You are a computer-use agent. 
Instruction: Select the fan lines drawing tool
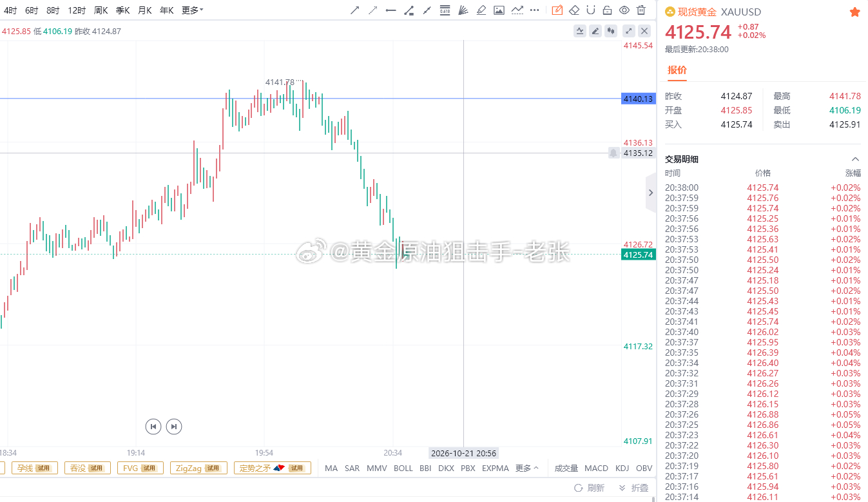pyautogui.click(x=463, y=10)
